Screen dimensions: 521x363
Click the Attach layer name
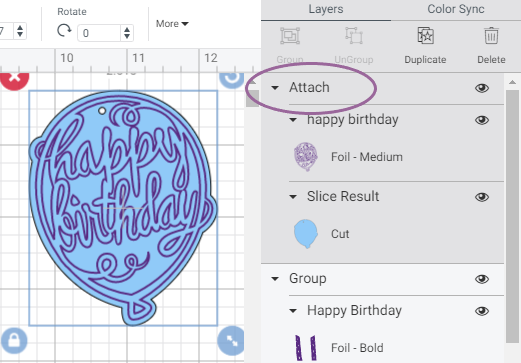[309, 88]
